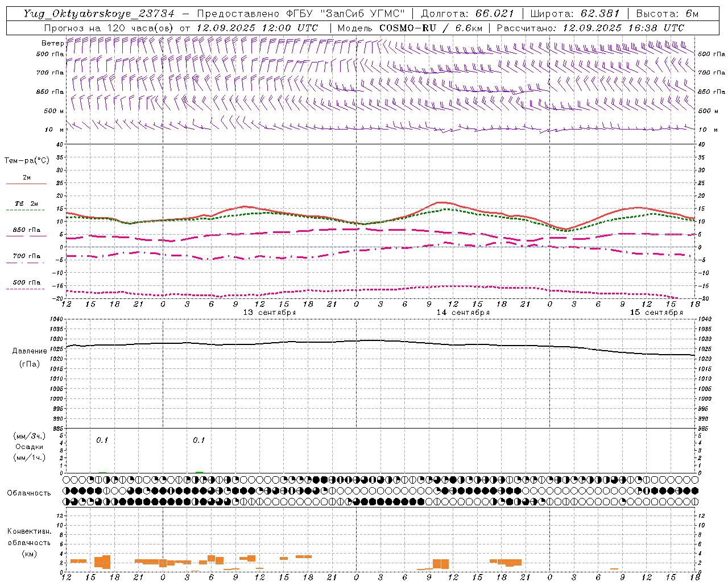728x582 pixels.
Task: Select the text Предоставлено ФГБУ "ЗапСиб УГМС"
Action: [x=302, y=14]
